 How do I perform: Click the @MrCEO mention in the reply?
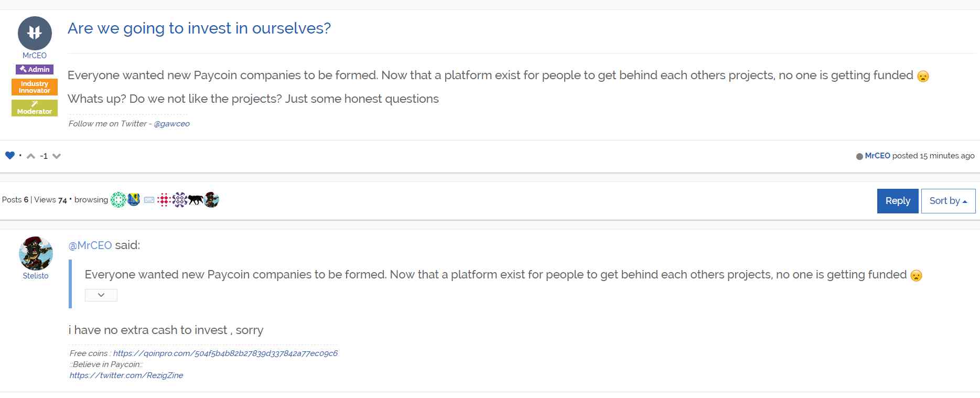90,245
